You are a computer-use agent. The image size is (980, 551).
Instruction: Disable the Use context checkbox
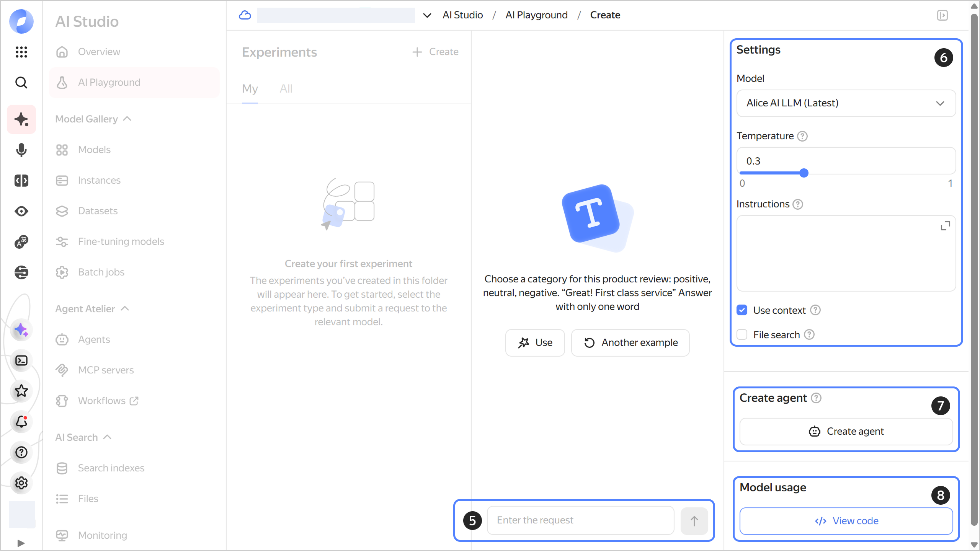pos(742,310)
